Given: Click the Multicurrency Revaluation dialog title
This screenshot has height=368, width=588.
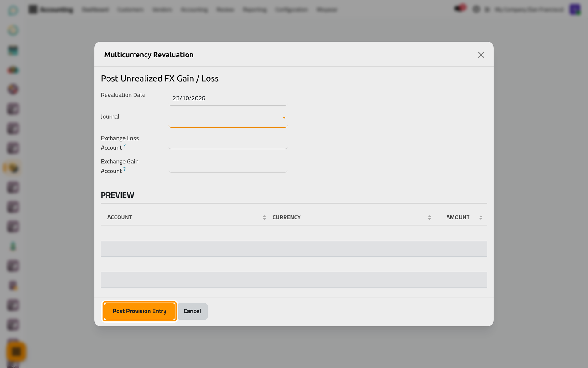Looking at the screenshot, I should [x=149, y=55].
